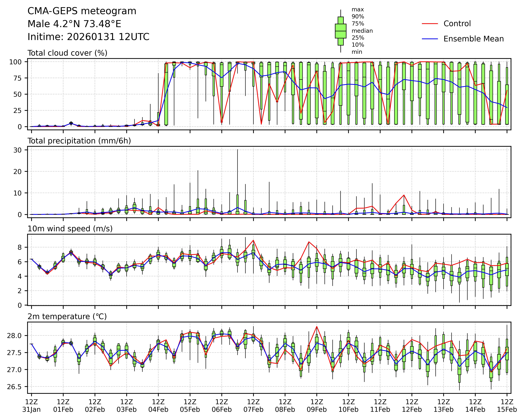Click the '2m temperature (℃)' panel title
The image size is (524, 420).
(67, 316)
